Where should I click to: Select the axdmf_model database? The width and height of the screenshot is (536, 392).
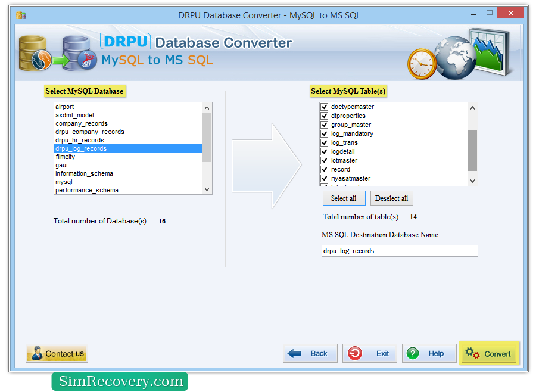tap(128, 115)
